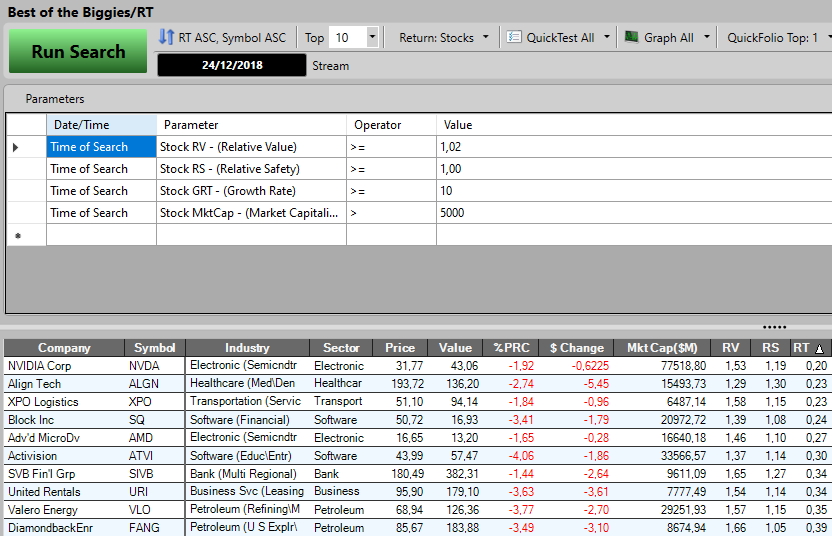Select the NVIDIA Corp row
This screenshot has height=536, width=832.
418,366
